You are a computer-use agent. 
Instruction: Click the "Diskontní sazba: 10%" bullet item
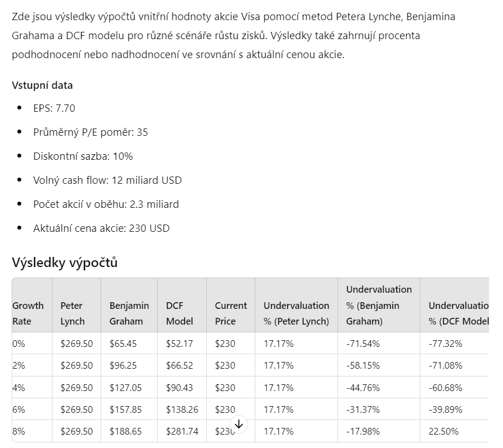tap(83, 156)
